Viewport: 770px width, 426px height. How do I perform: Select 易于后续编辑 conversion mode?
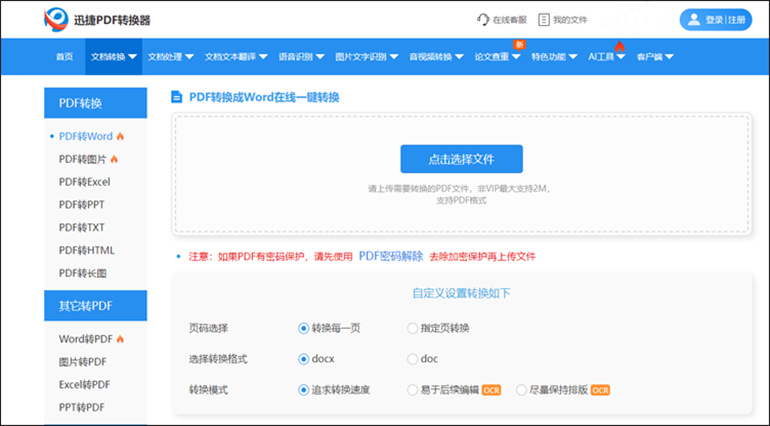412,390
